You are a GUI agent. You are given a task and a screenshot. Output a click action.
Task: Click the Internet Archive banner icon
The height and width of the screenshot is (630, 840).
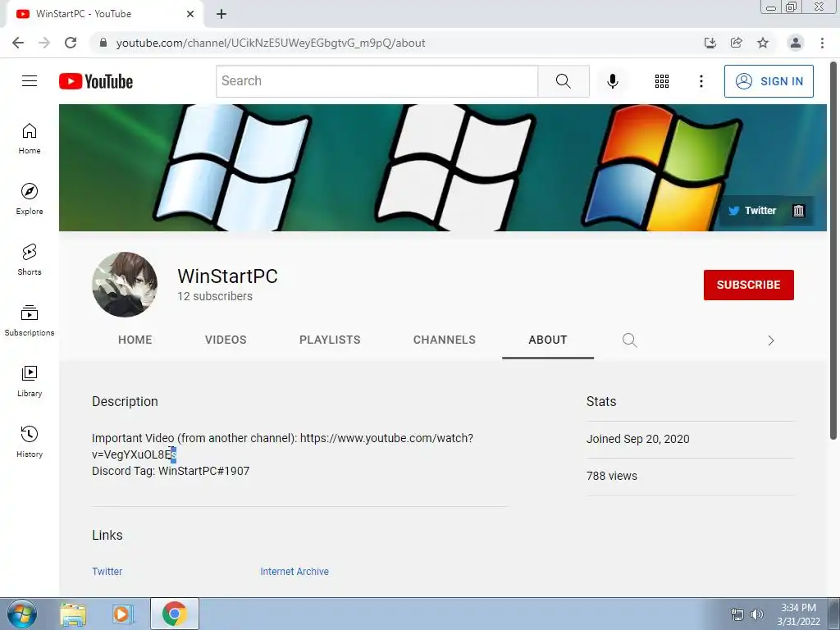pos(798,211)
